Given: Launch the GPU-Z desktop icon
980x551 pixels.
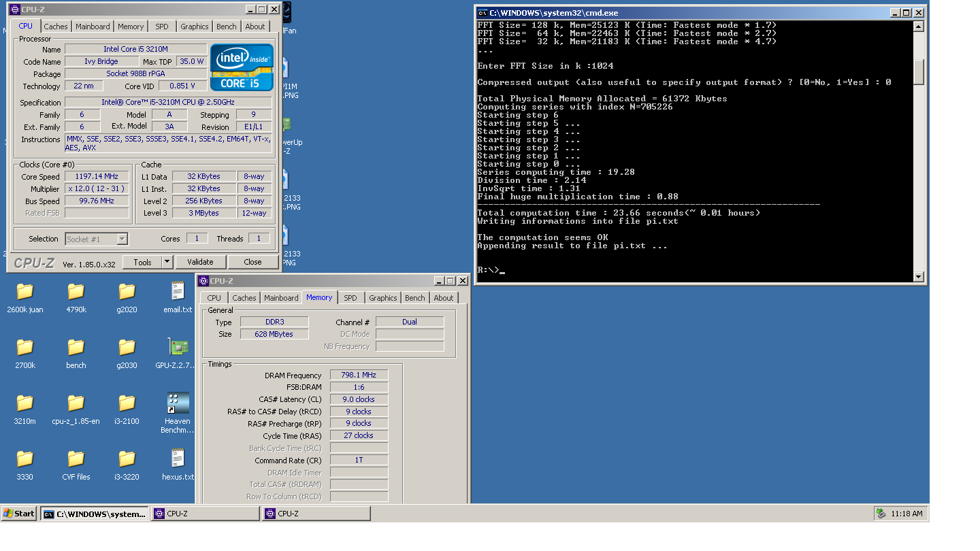Looking at the screenshot, I should click(178, 348).
